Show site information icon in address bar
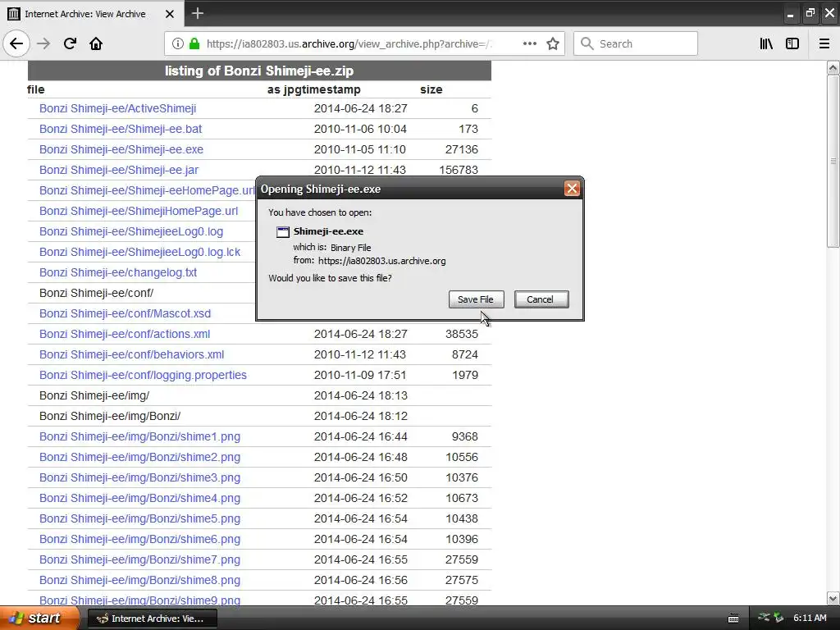The width and height of the screenshot is (840, 630). click(x=178, y=43)
